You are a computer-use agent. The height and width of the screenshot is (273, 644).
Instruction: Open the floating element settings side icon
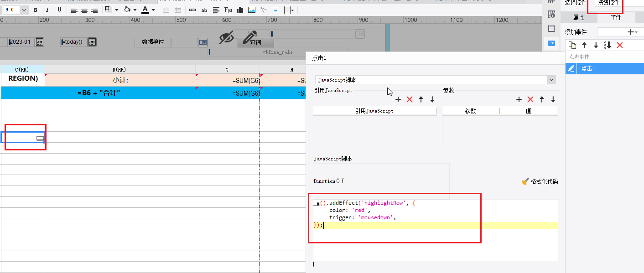(551, 29)
